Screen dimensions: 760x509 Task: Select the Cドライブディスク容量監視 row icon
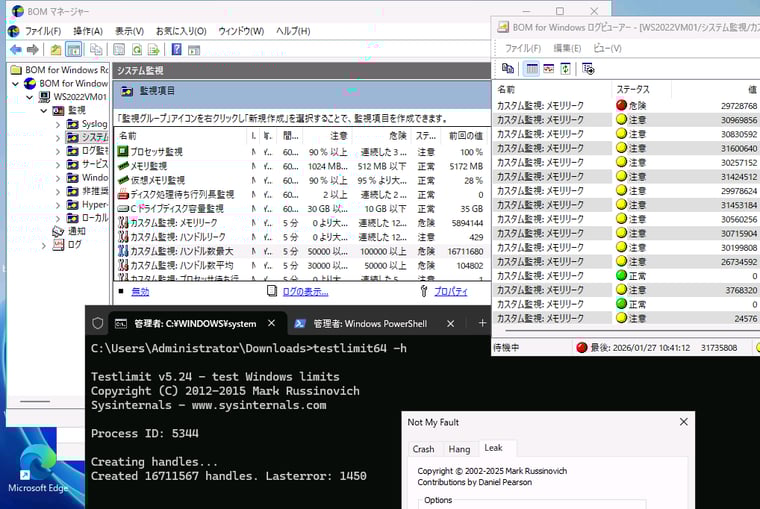[123, 208]
